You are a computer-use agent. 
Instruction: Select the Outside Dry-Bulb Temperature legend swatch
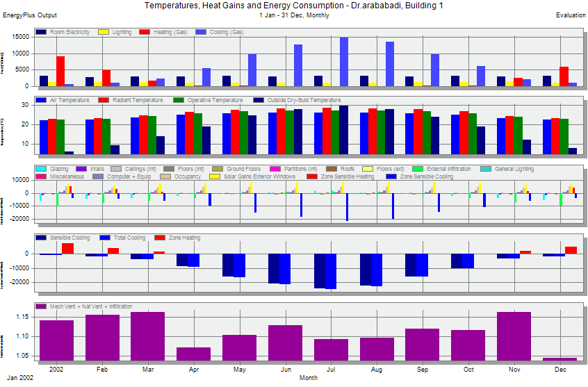pyautogui.click(x=259, y=100)
